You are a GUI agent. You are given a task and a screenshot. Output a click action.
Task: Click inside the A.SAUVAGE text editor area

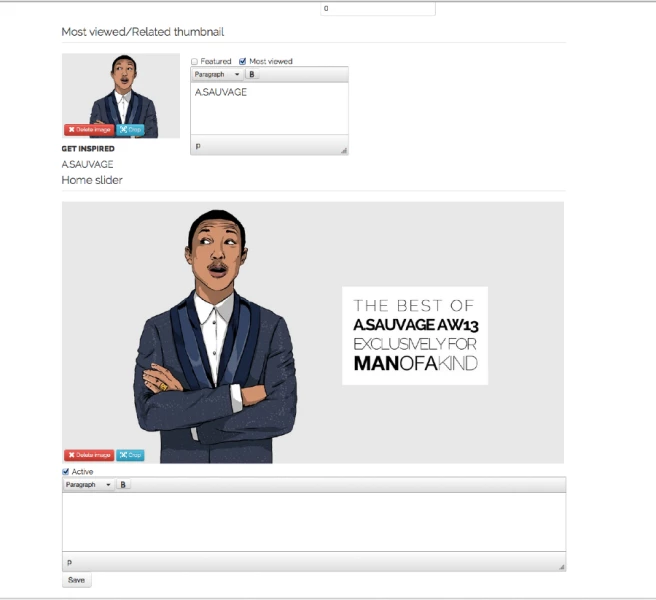click(x=269, y=108)
